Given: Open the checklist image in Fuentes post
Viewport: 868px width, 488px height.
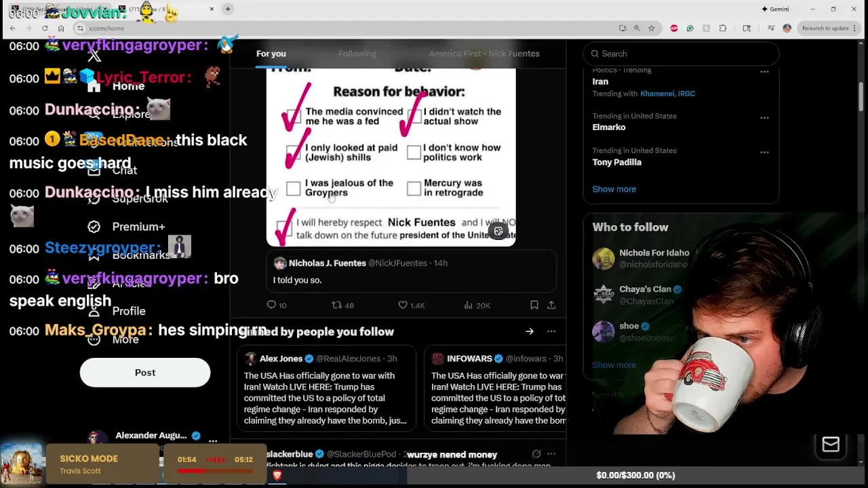Looking at the screenshot, I should click(x=391, y=156).
